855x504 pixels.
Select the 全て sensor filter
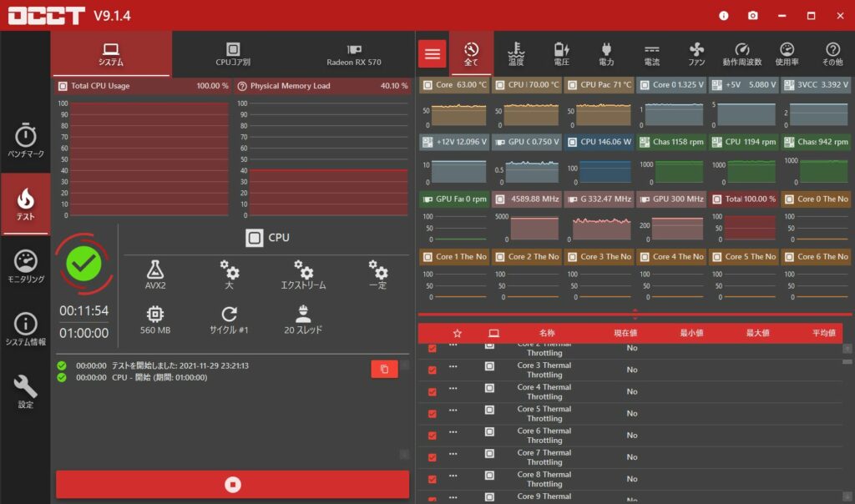pos(471,53)
